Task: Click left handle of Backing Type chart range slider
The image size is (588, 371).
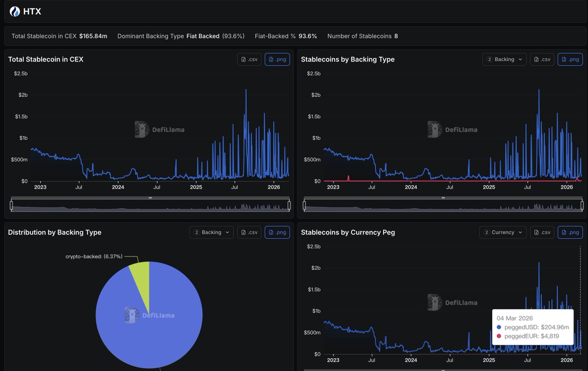Action: [x=304, y=206]
